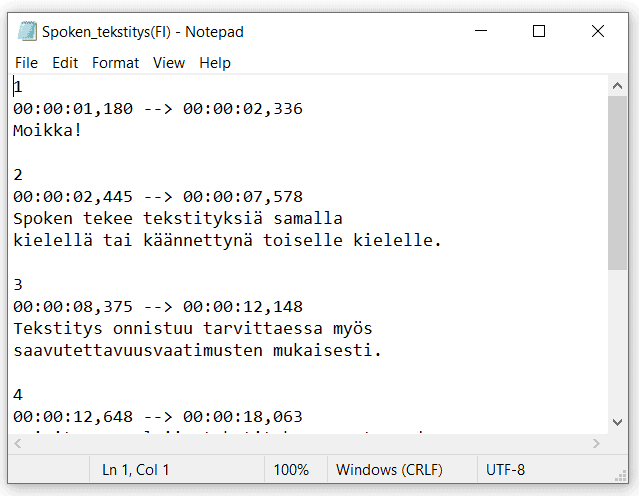This screenshot has height=496, width=639.
Task: Click the Notepad app icon in title bar
Action: [x=27, y=31]
